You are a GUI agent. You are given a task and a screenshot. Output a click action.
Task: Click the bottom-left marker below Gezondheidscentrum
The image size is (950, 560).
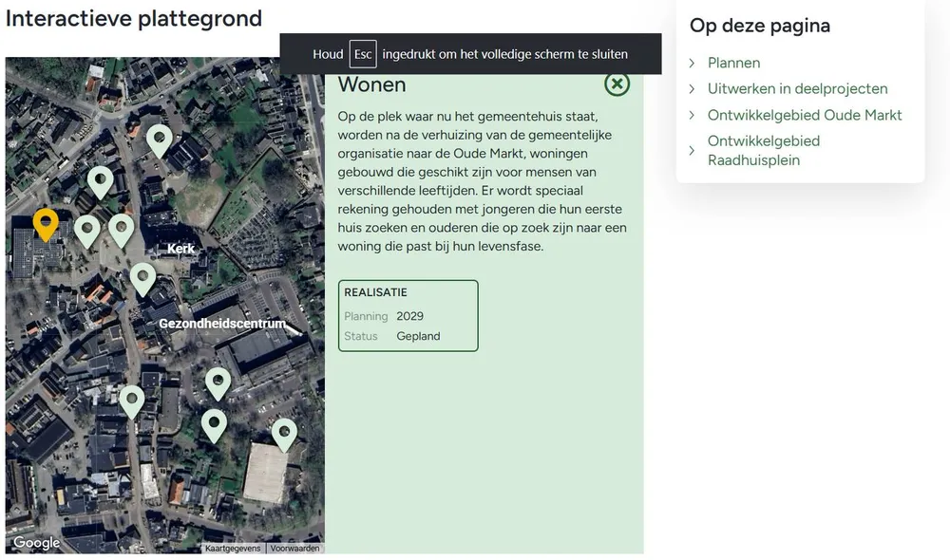point(132,401)
